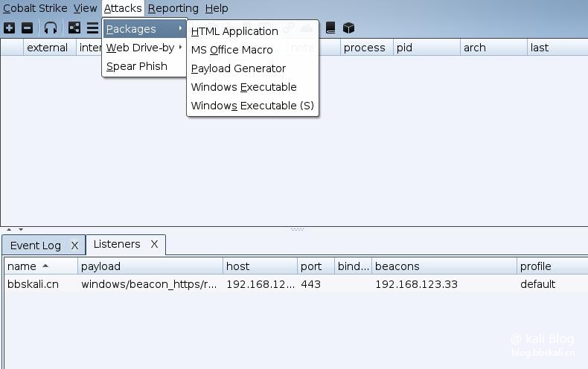588x369 pixels.
Task: Switch to the Event Log tab
Action: (36, 246)
